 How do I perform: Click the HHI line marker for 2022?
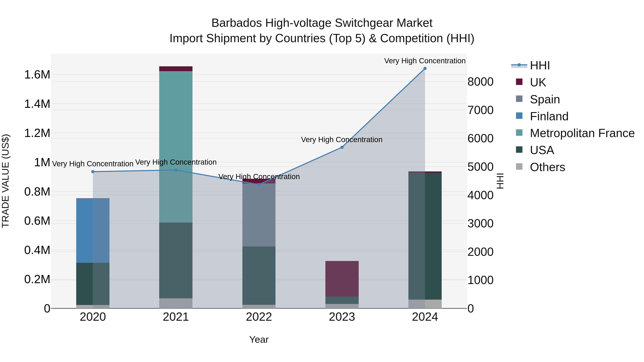[259, 184]
